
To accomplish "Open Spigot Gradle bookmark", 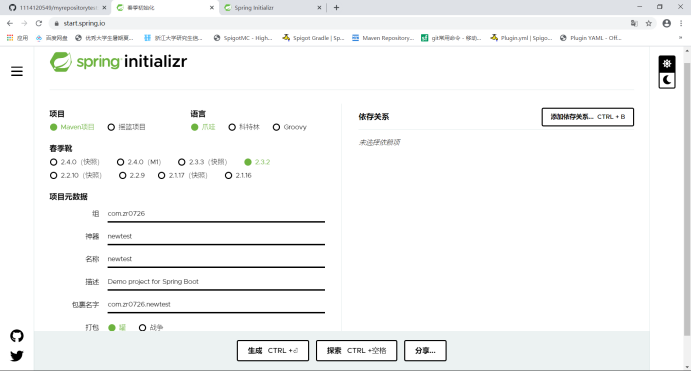I will [313, 38].
